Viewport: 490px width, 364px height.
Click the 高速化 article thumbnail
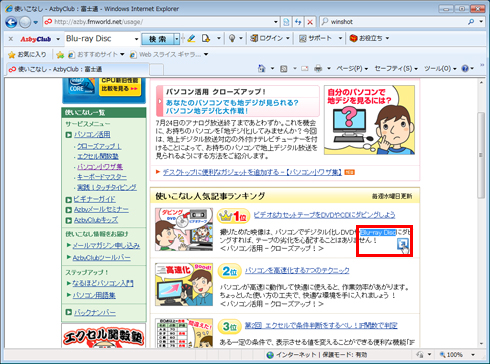(x=184, y=284)
